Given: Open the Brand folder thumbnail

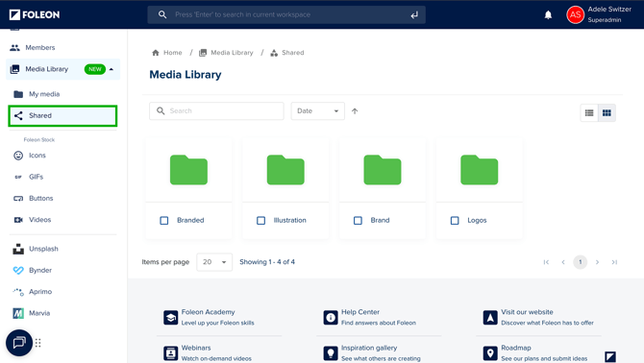Looking at the screenshot, I should [383, 170].
